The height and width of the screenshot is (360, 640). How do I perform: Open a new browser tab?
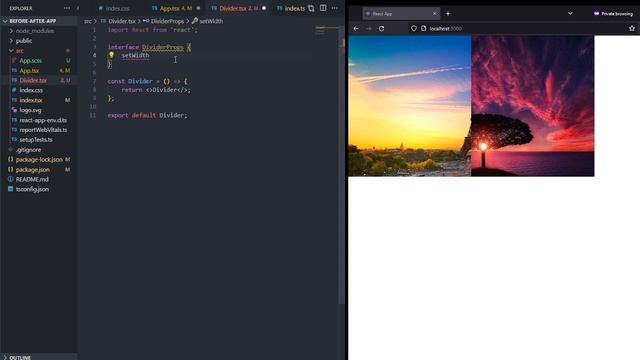[x=448, y=13]
